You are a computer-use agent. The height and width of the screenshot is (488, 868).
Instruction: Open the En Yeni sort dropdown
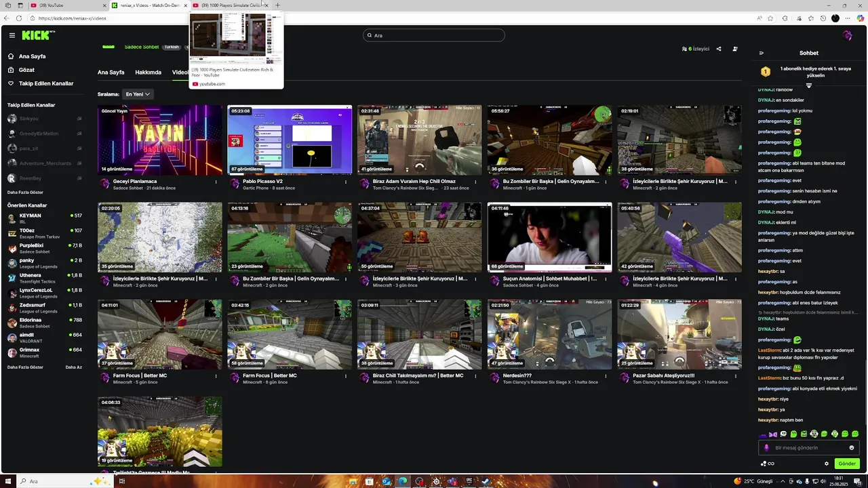click(x=138, y=94)
